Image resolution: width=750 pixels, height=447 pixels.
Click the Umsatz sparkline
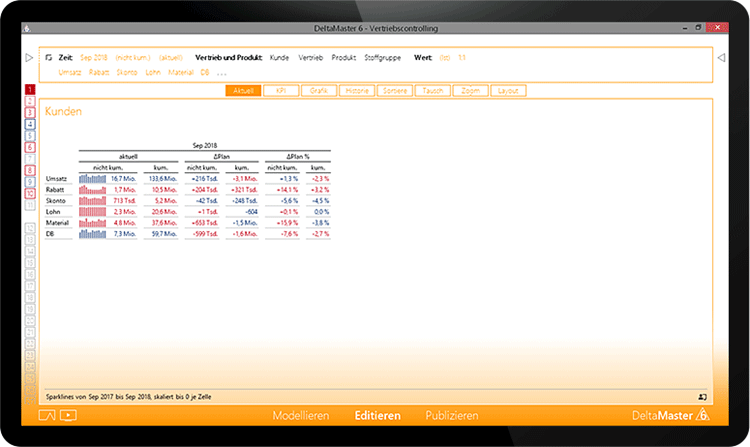coord(93,179)
